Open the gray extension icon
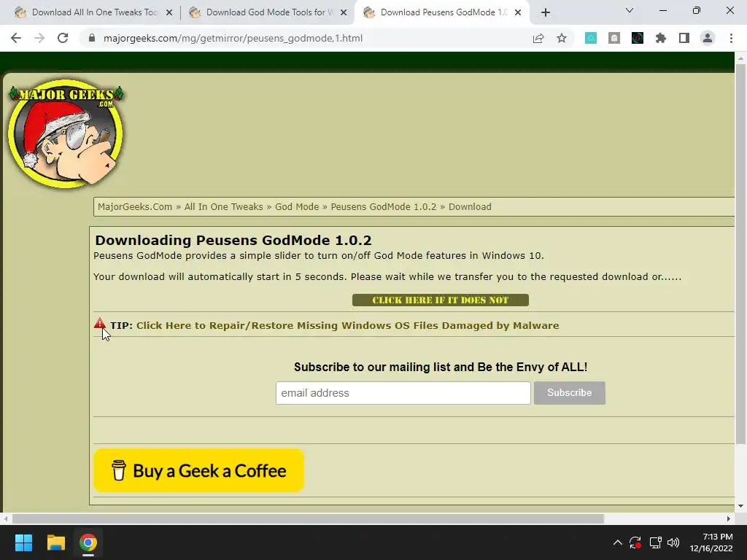This screenshot has height=560, width=747. click(x=614, y=38)
